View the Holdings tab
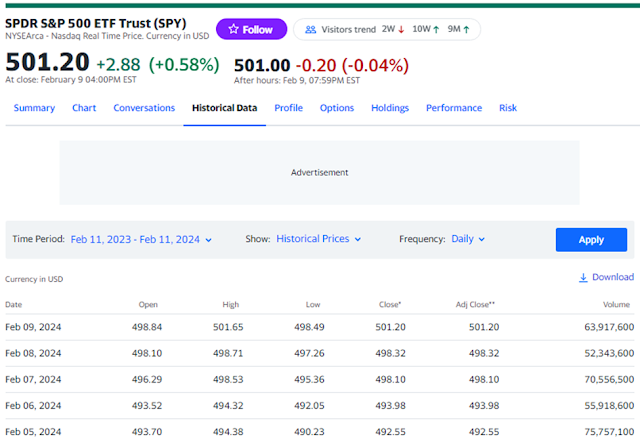This screenshot has width=640, height=443. [x=390, y=108]
